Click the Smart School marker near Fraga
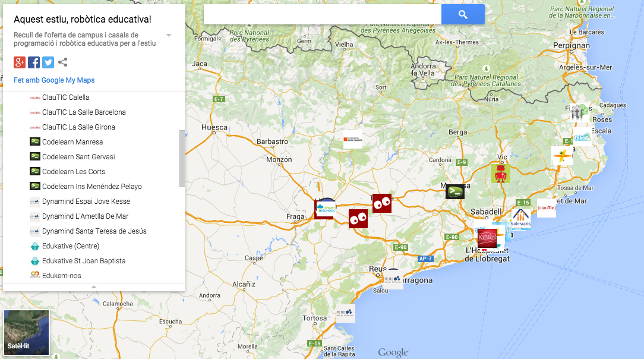The width and height of the screenshot is (644, 359). pos(326,208)
